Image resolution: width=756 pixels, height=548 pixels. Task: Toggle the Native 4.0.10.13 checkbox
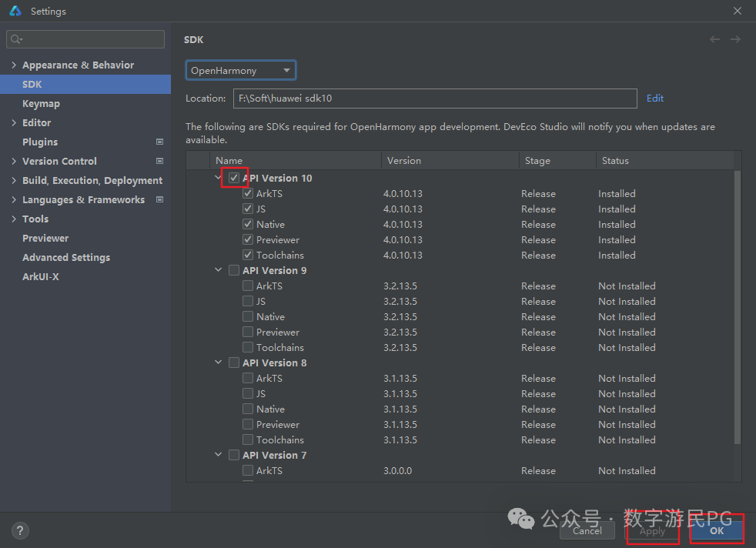(x=248, y=224)
